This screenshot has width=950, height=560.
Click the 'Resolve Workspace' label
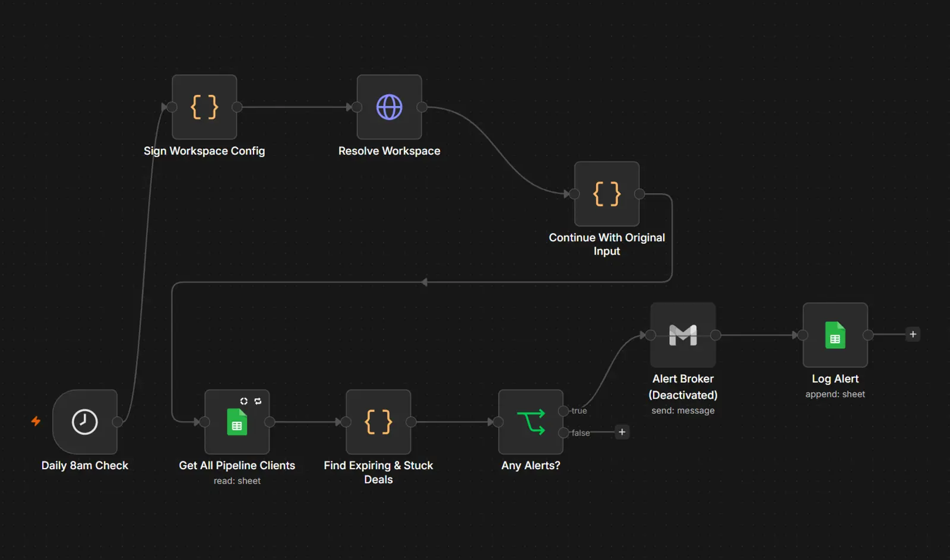point(389,151)
